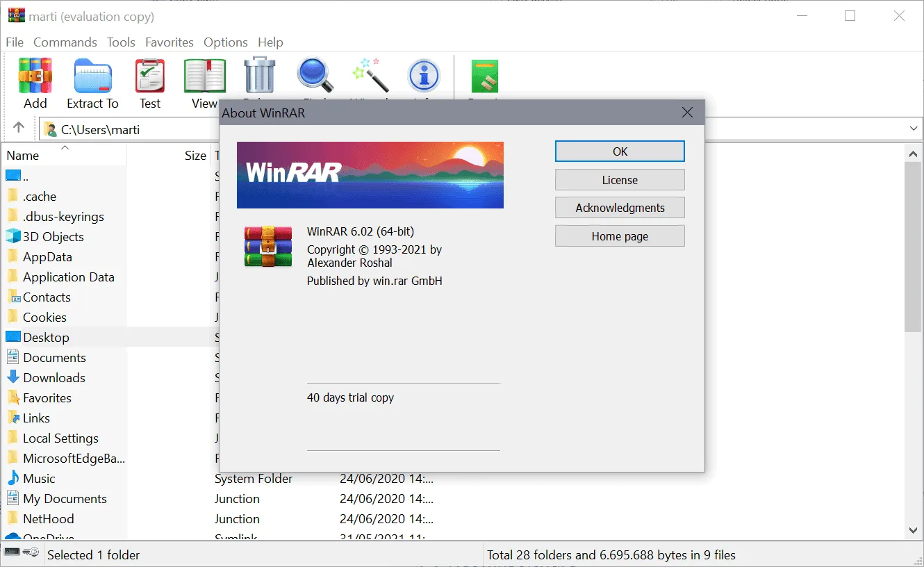The width and height of the screenshot is (924, 567).
Task: Click the Add archive toolbar icon
Action: tap(35, 76)
